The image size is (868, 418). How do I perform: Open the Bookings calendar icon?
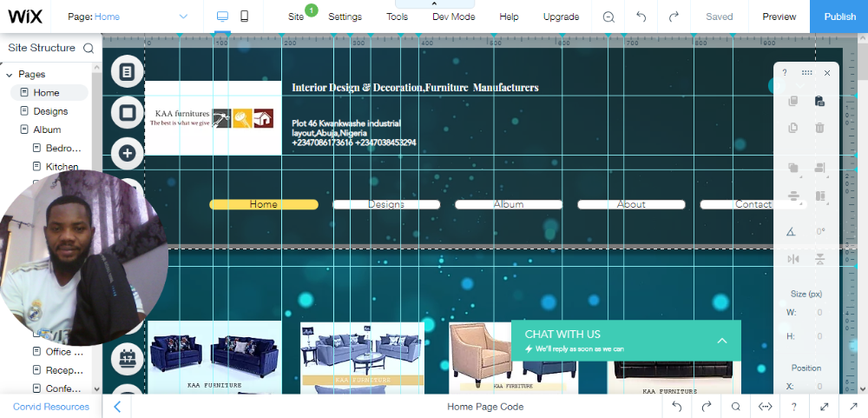pos(128,358)
